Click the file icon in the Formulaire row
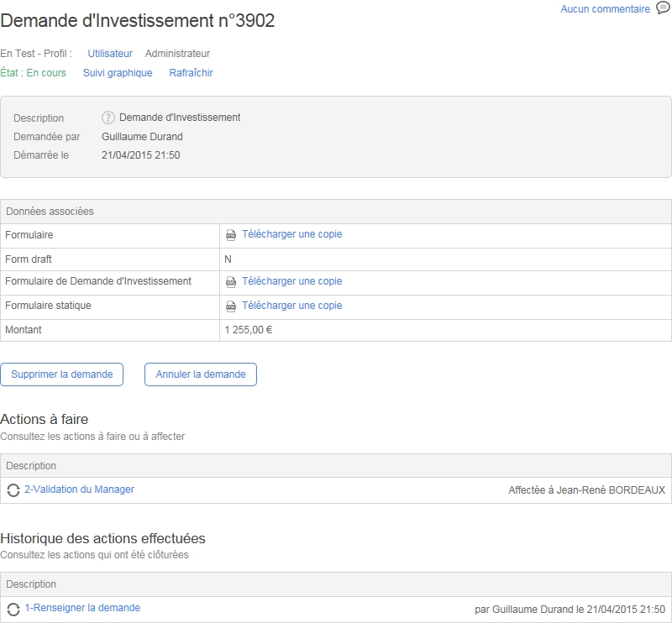The width and height of the screenshot is (672, 623). tap(231, 235)
